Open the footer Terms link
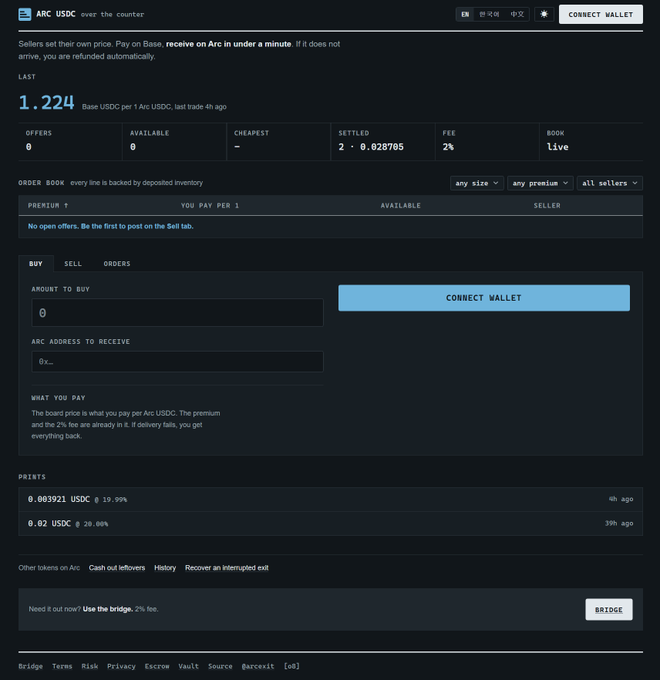Image resolution: width=660 pixels, height=680 pixels. pyautogui.click(x=62, y=666)
